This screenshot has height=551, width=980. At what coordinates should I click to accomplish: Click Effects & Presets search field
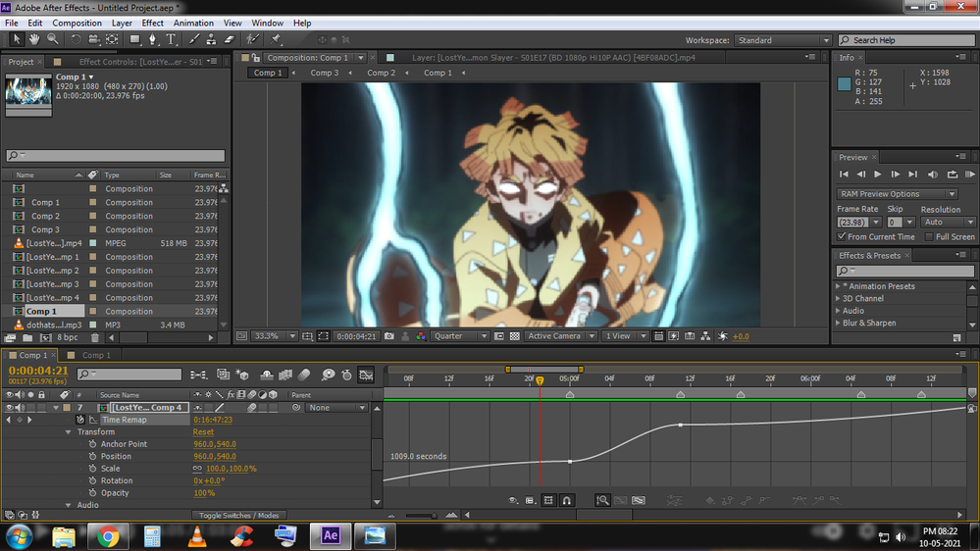(905, 271)
